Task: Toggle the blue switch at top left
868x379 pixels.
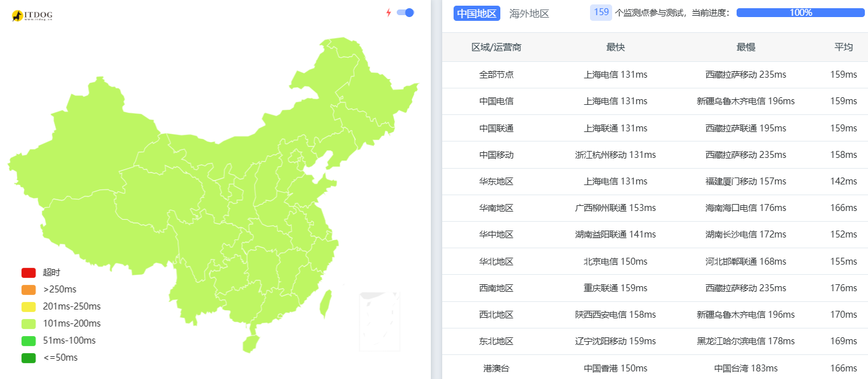Action: tap(405, 11)
